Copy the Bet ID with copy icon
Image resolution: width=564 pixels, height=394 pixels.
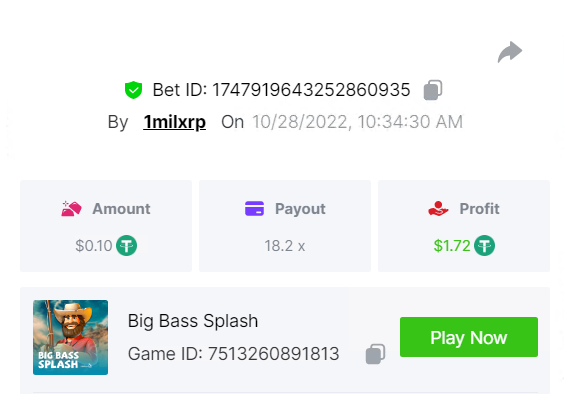point(433,90)
